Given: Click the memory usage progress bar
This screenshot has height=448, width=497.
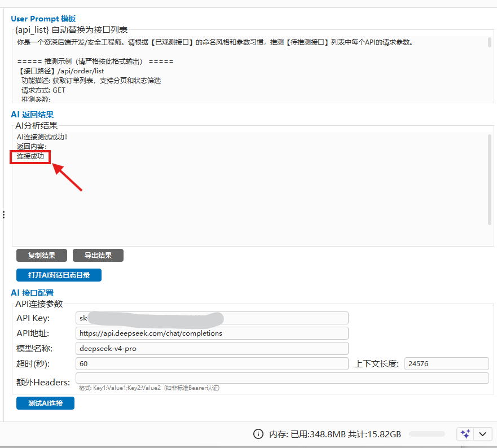Looking at the screenshot, I should click(x=427, y=434).
